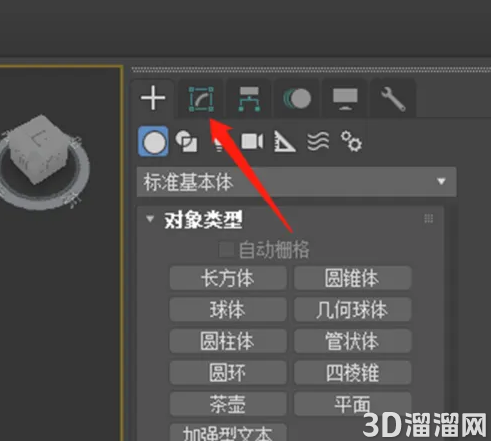The image size is (491, 441).
Task: Select the Cameras category icon
Action: (x=252, y=141)
